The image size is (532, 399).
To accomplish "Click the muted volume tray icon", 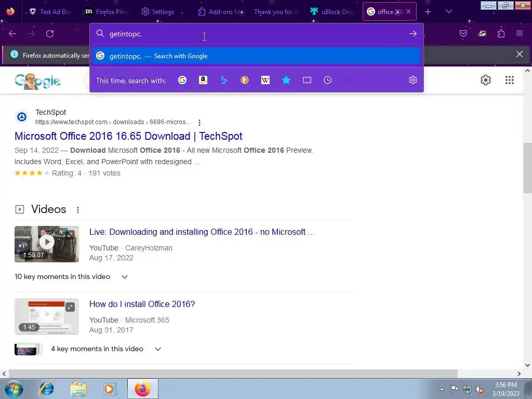I will 480,389.
